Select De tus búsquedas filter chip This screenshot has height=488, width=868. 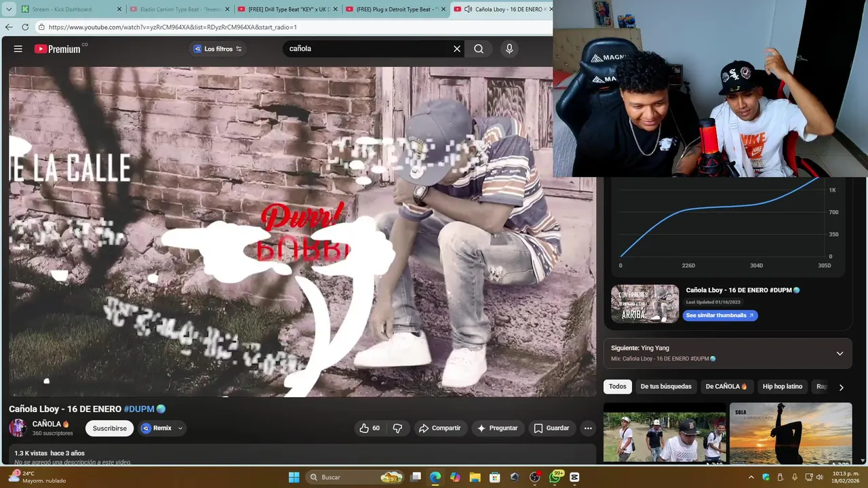click(666, 386)
